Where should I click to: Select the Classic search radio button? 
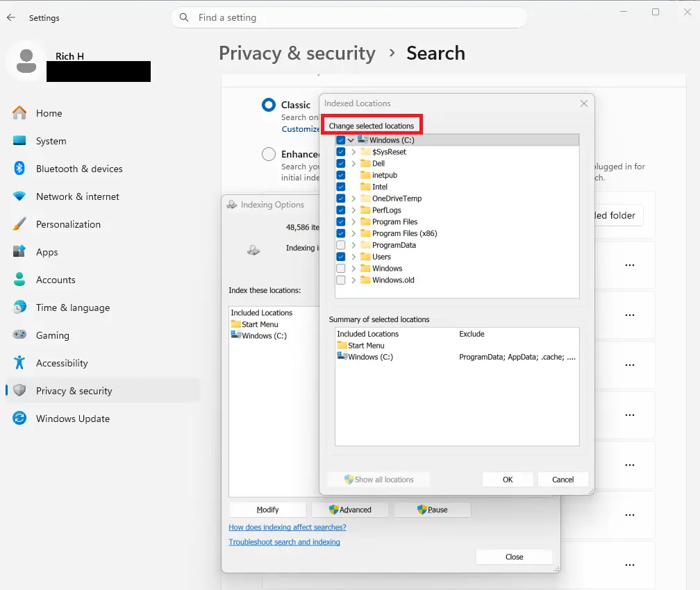268,105
